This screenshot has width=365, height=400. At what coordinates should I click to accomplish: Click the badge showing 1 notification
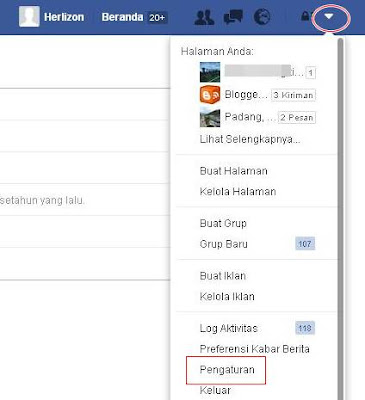coord(311,73)
